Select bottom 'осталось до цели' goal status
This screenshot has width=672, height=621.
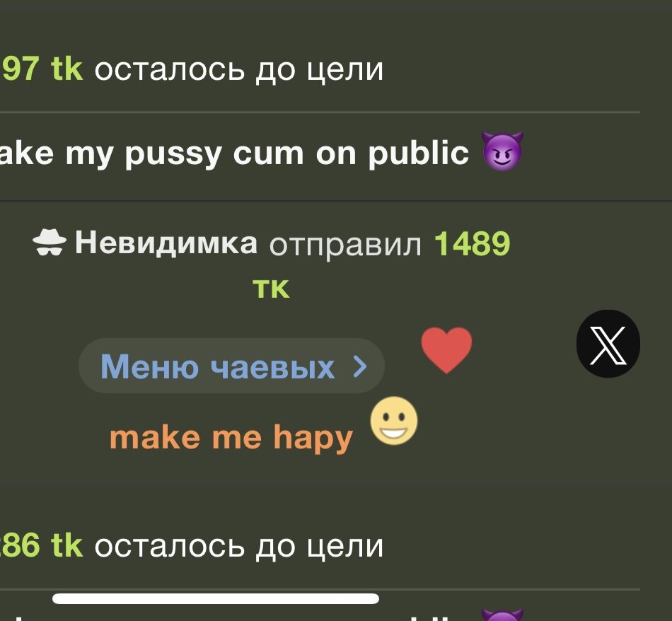coord(238,547)
